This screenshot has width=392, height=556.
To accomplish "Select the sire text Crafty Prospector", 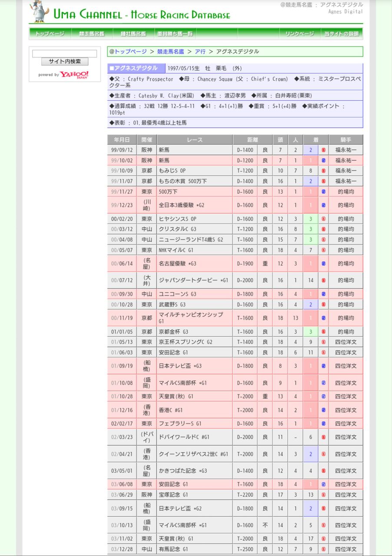I will point(150,79).
